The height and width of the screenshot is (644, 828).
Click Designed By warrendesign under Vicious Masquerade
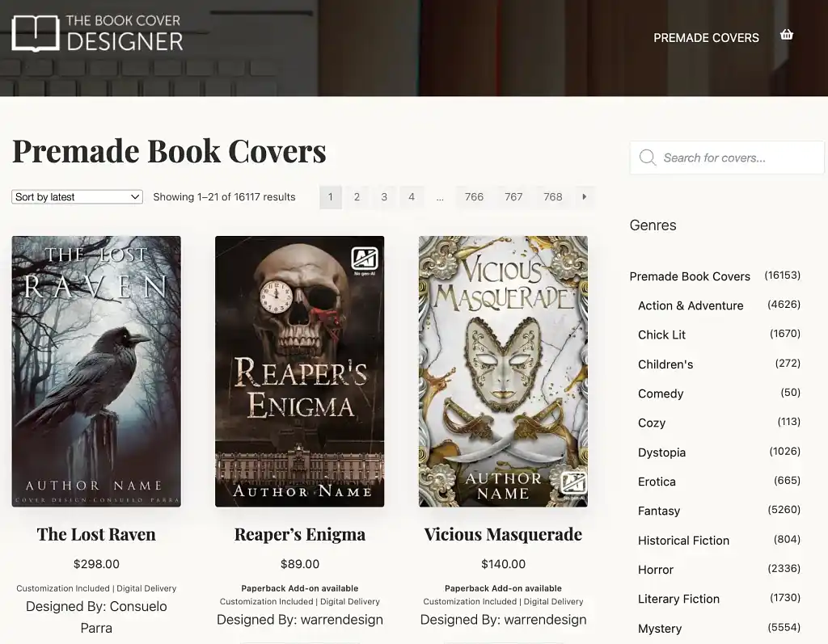pos(503,620)
